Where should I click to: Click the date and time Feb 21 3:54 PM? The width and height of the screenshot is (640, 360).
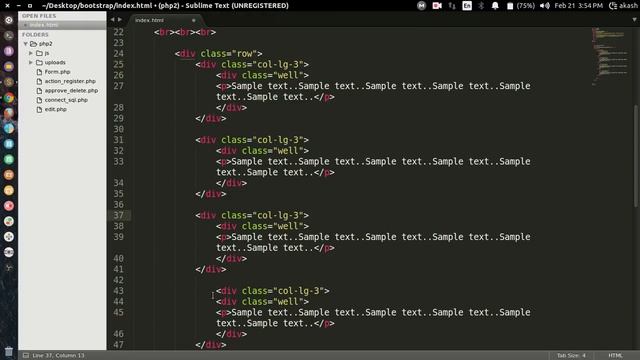tap(578, 6)
